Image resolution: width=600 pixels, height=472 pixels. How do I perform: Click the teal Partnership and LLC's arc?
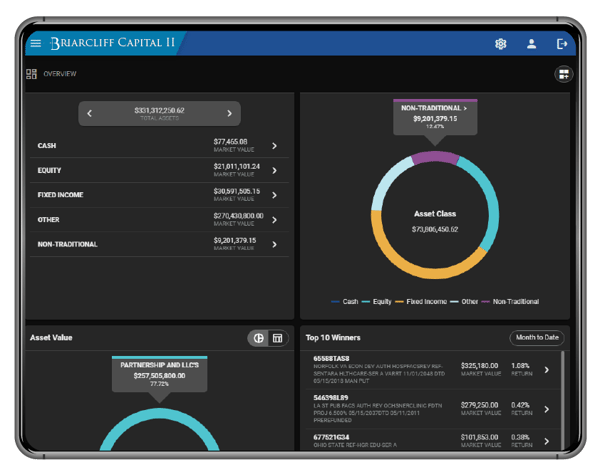click(159, 413)
